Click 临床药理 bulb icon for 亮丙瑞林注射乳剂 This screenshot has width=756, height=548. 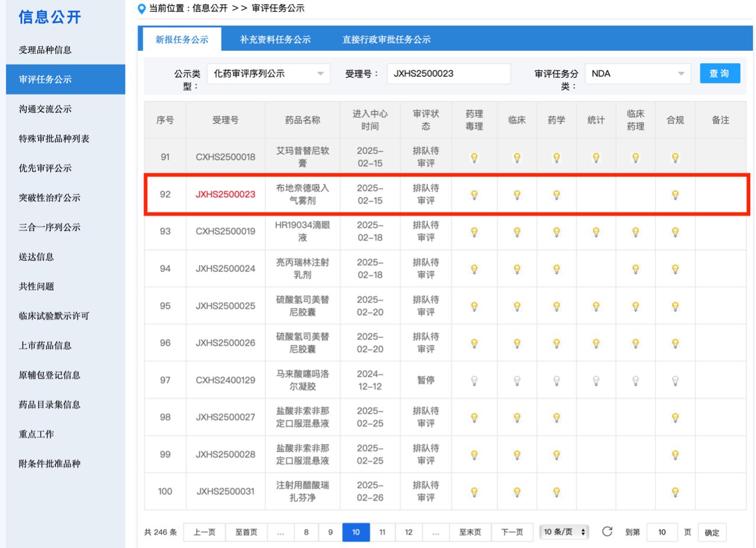tap(636, 269)
